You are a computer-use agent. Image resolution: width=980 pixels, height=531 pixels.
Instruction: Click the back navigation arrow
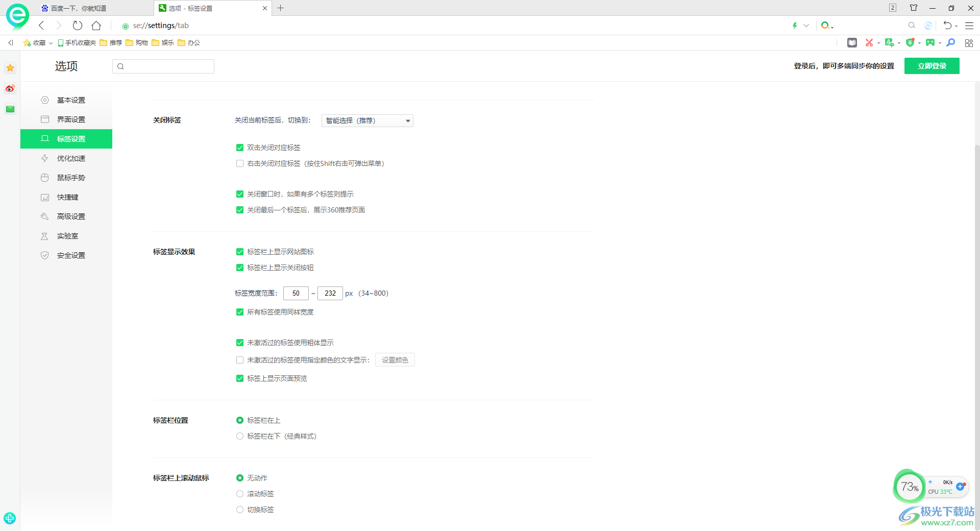coord(42,26)
